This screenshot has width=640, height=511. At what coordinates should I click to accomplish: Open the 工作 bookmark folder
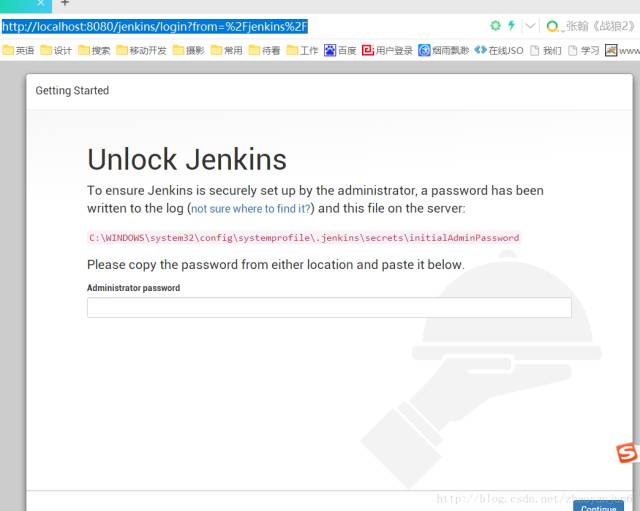point(303,50)
